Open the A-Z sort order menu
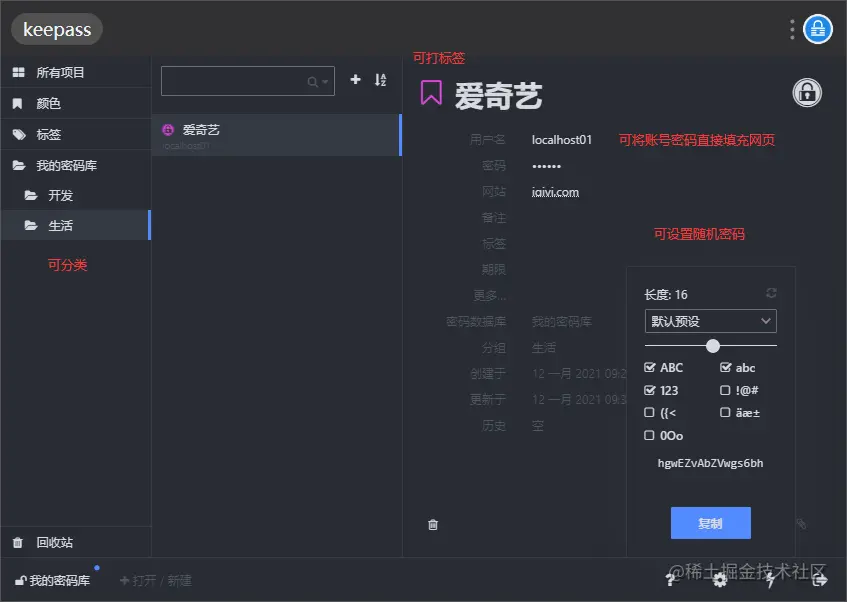The height and width of the screenshot is (602, 847). click(380, 80)
